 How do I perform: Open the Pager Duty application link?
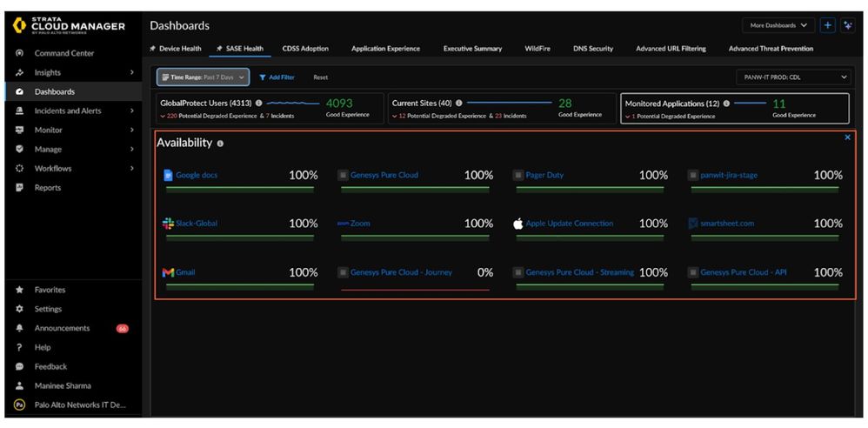pos(544,175)
